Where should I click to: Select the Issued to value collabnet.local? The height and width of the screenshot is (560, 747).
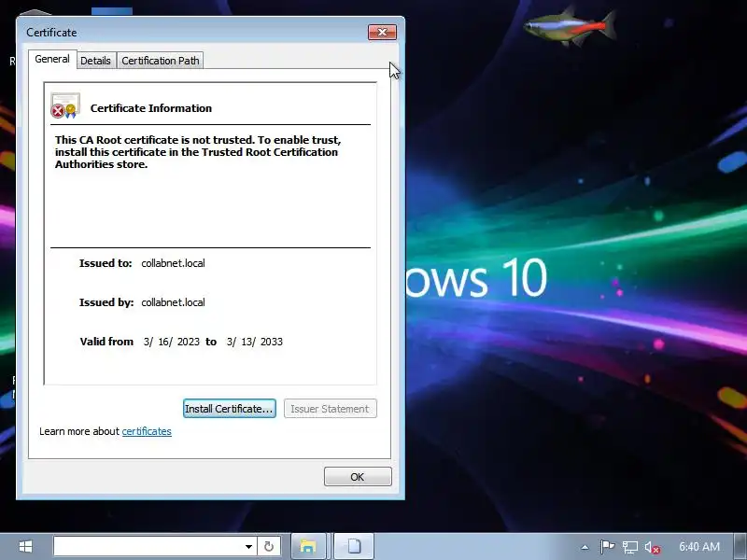coord(173,263)
